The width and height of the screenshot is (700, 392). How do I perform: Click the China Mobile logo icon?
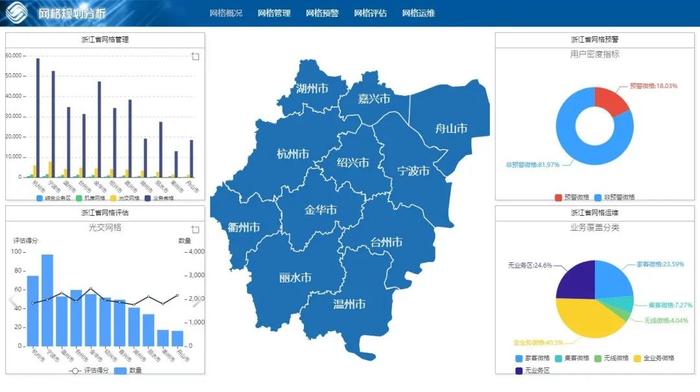coord(17,12)
